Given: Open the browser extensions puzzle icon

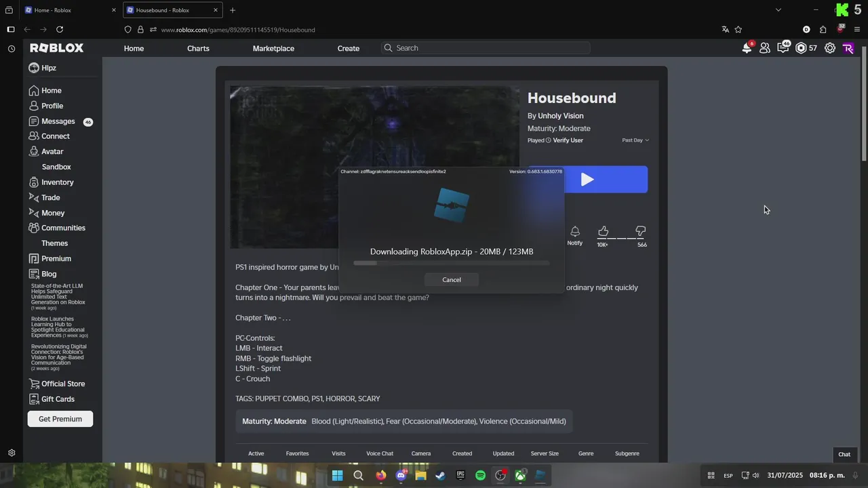Looking at the screenshot, I should coord(823,29).
